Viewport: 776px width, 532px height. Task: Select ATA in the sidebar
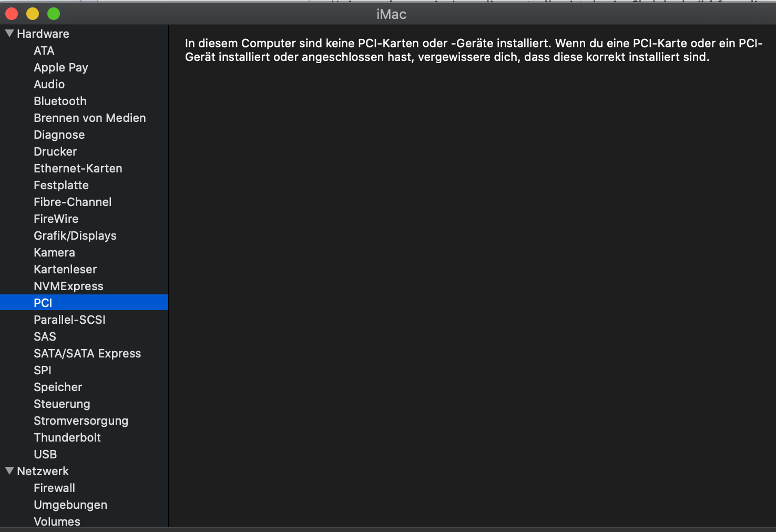point(44,50)
